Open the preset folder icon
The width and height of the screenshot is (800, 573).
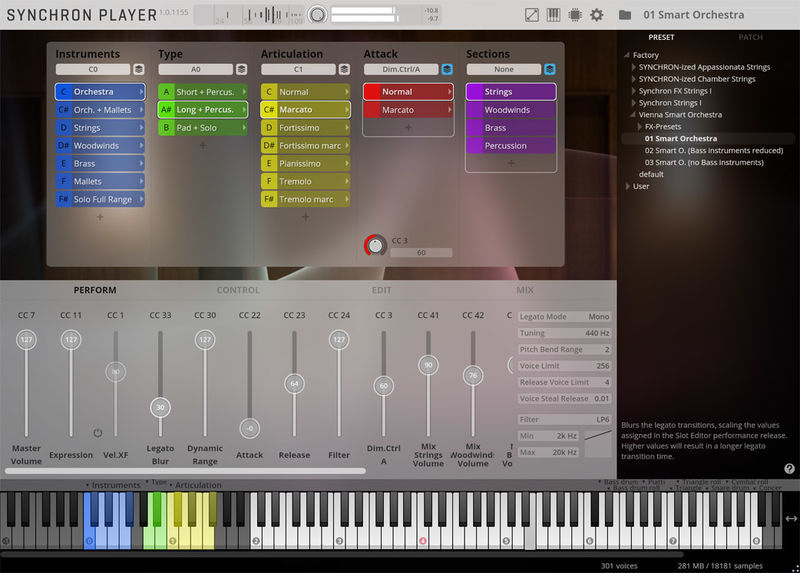point(625,15)
